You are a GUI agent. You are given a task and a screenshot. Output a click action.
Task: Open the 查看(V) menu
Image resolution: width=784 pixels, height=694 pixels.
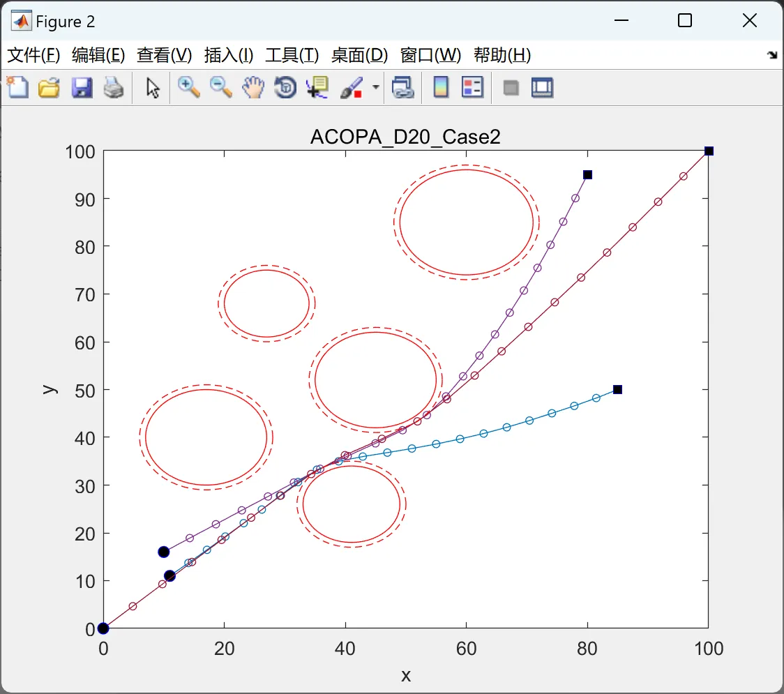pos(165,55)
